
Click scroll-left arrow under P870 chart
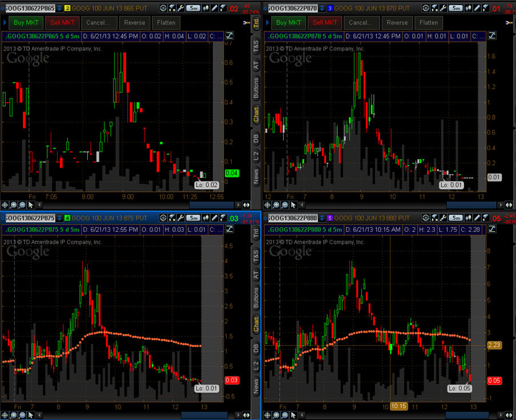click(302, 205)
